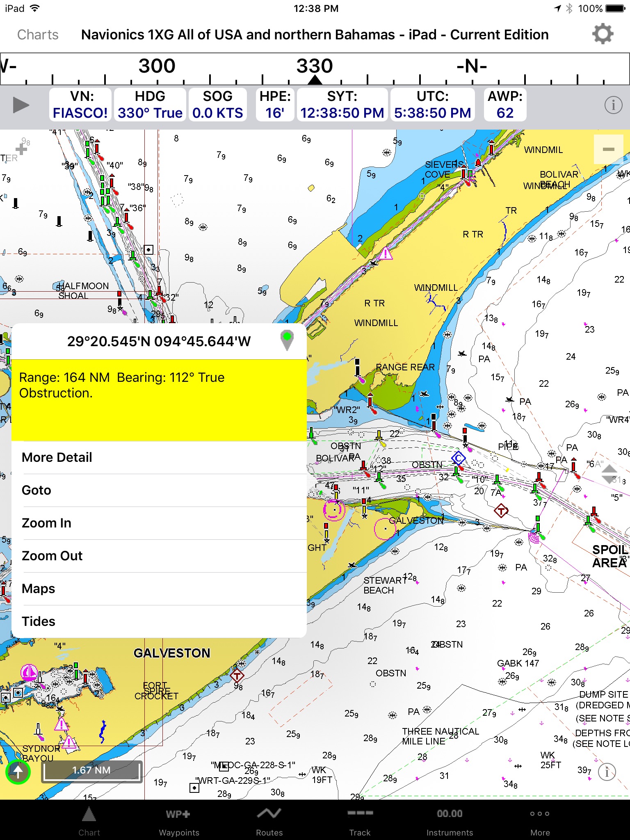This screenshot has width=630, height=840.
Task: Open the Instruments tab
Action: click(450, 821)
